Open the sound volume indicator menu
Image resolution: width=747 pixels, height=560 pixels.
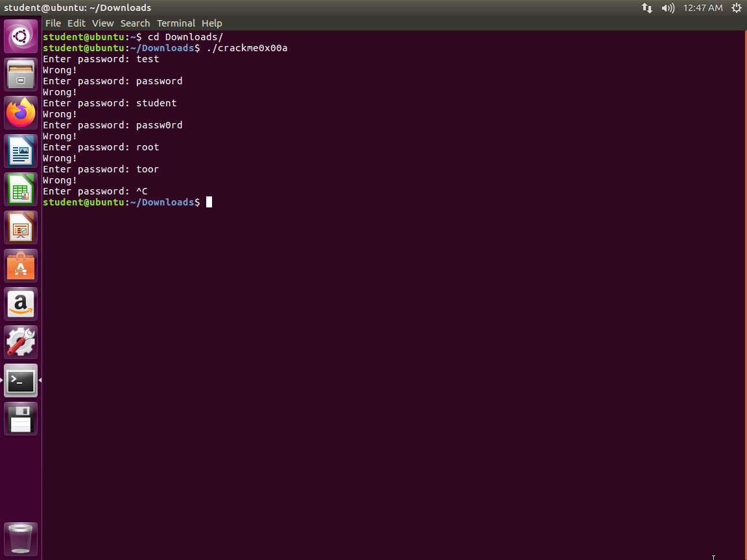668,8
